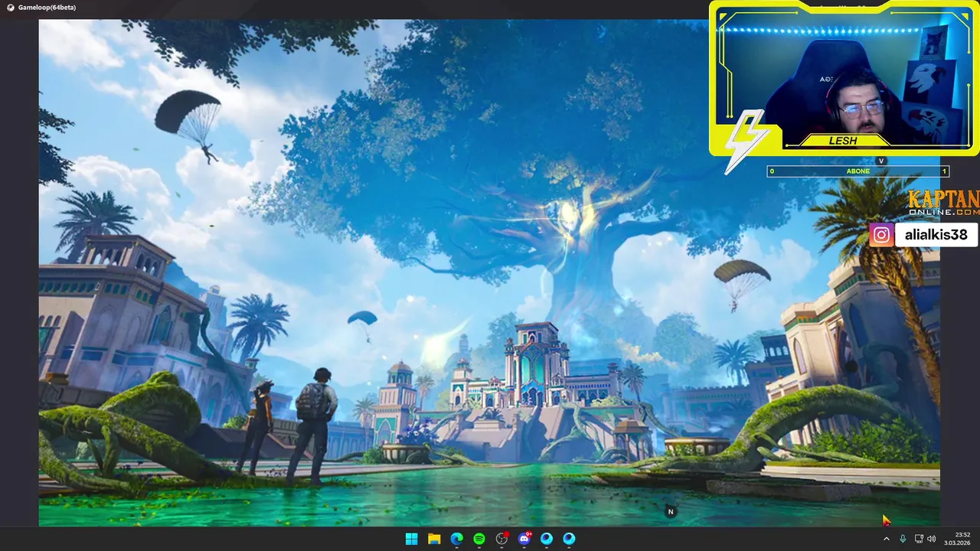Click the microphone tray icon

tap(903, 539)
